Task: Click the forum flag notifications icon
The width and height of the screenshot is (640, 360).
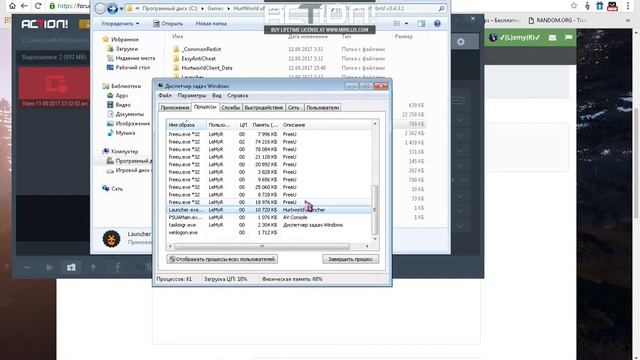Action: click(x=569, y=38)
